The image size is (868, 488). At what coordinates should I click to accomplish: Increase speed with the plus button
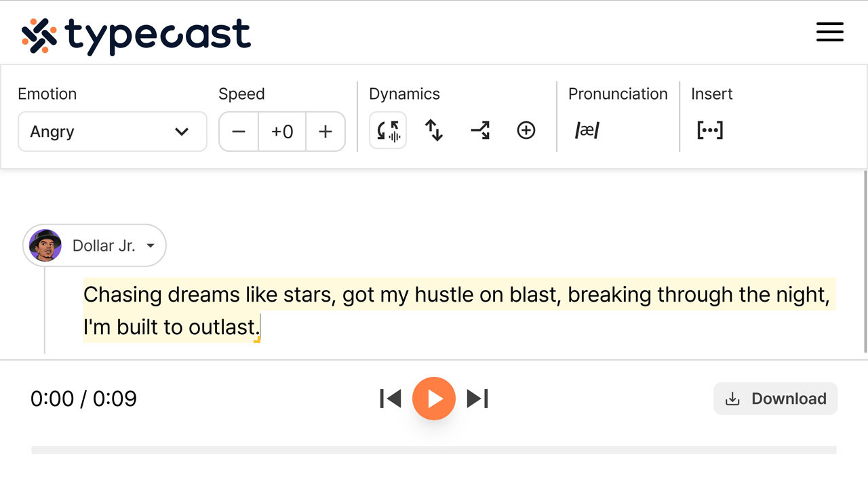click(325, 131)
